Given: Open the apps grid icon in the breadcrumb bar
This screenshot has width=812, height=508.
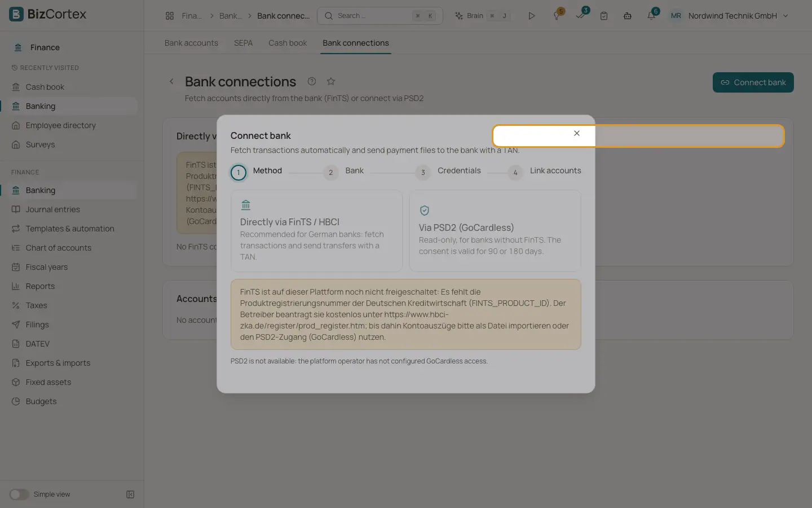Looking at the screenshot, I should click(170, 16).
